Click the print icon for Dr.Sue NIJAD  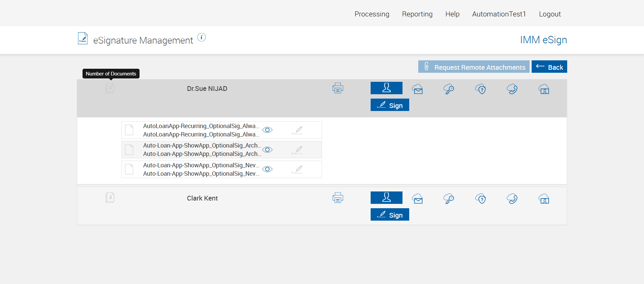[x=338, y=88]
